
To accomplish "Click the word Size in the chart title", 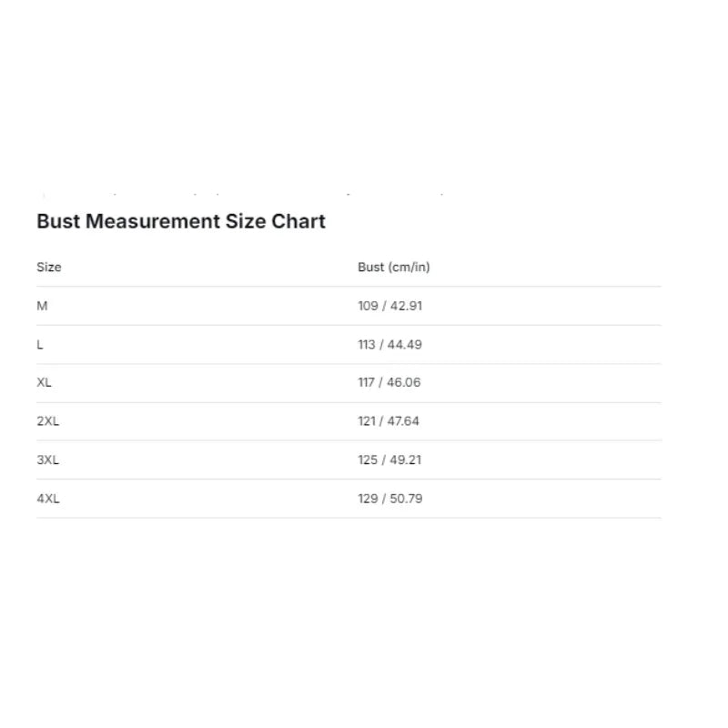I will [x=246, y=221].
